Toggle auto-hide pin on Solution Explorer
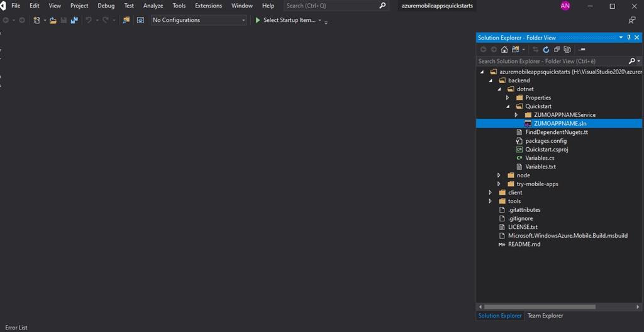Image resolution: width=644 pixels, height=332 pixels. [x=629, y=37]
